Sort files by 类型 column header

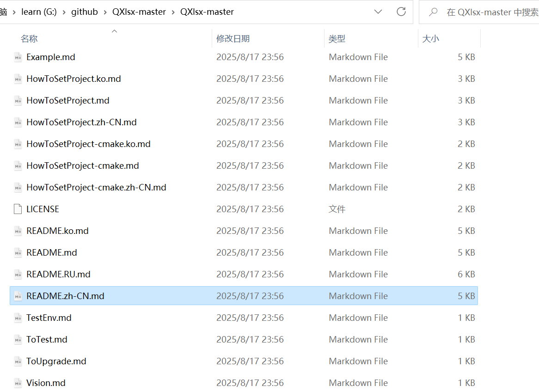337,38
